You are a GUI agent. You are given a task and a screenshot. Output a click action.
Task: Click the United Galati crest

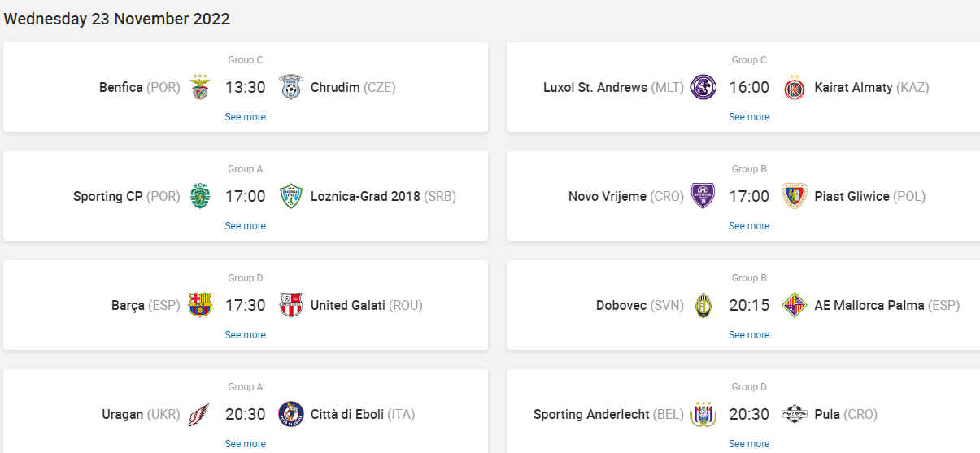pyautogui.click(x=290, y=305)
